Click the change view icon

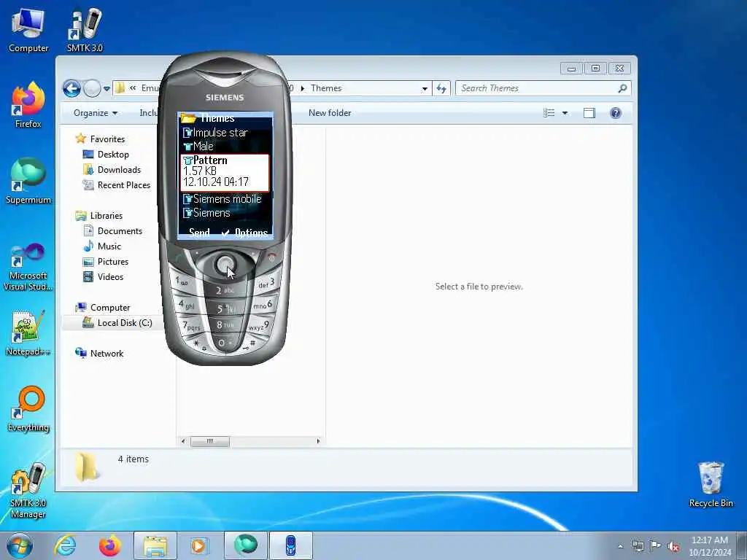click(x=549, y=113)
